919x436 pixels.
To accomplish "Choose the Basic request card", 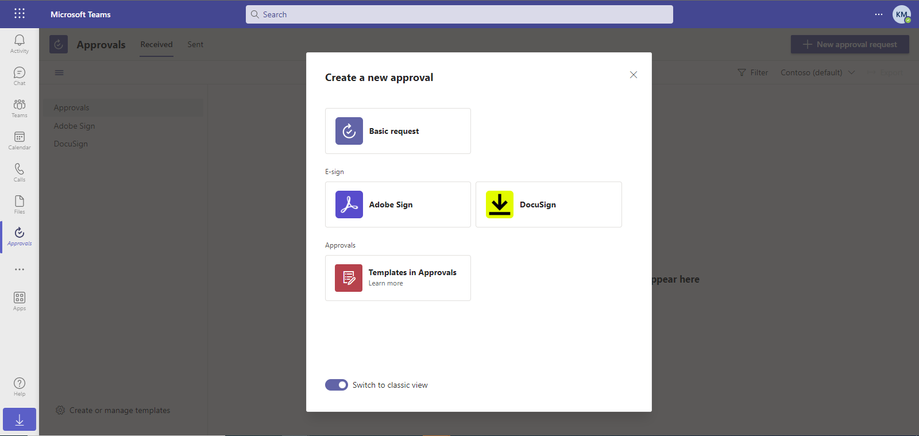I will click(398, 131).
